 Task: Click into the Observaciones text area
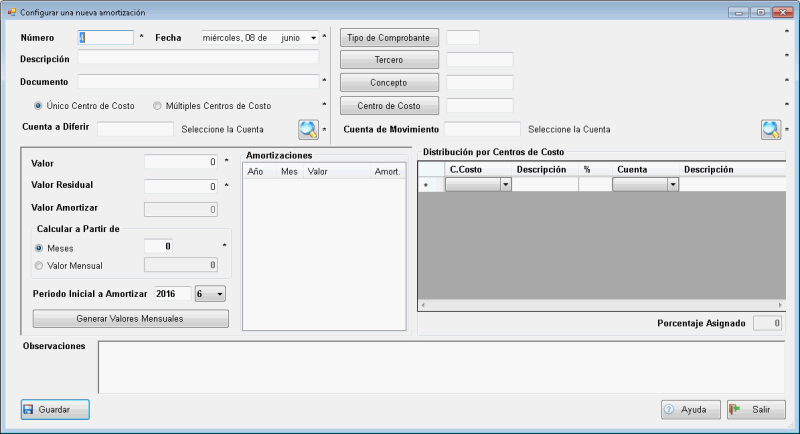tap(440, 366)
